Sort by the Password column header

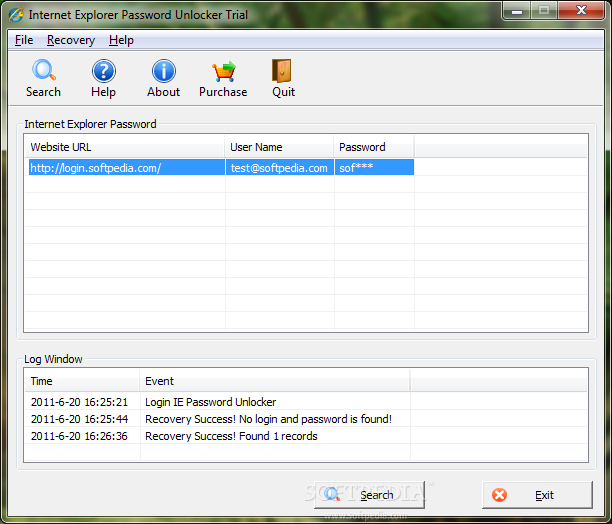click(x=374, y=147)
